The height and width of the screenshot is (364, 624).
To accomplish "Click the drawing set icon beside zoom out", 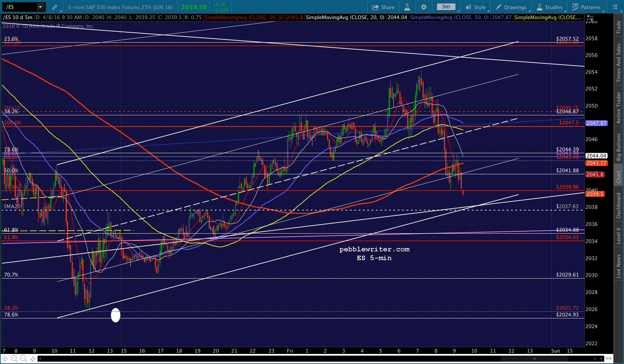I will click(x=33, y=359).
